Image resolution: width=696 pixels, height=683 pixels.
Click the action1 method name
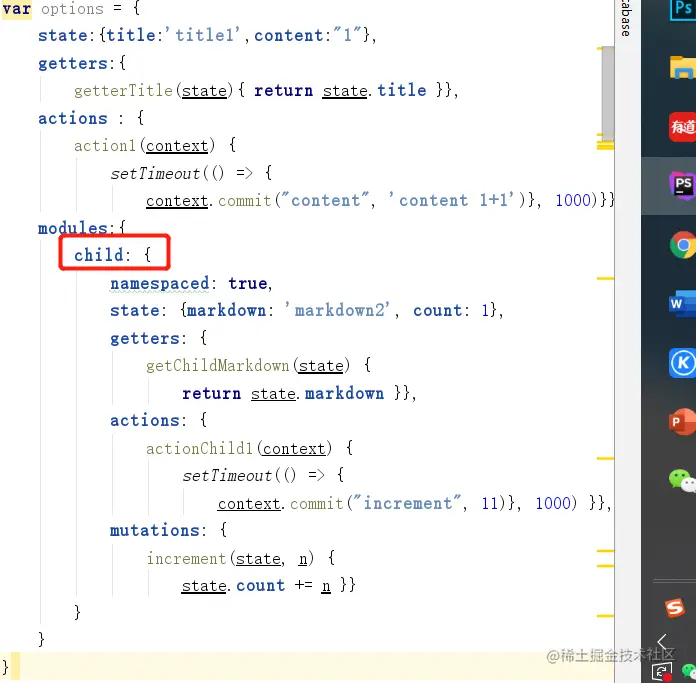(105, 146)
